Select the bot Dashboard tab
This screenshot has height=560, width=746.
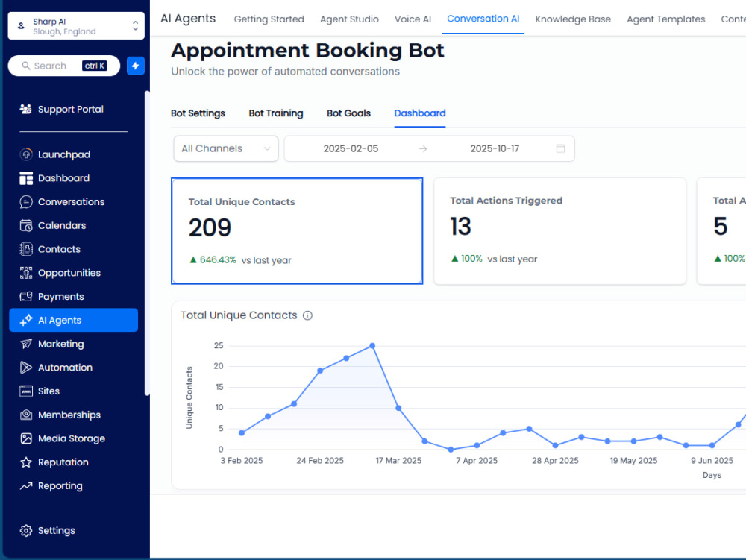(x=419, y=113)
